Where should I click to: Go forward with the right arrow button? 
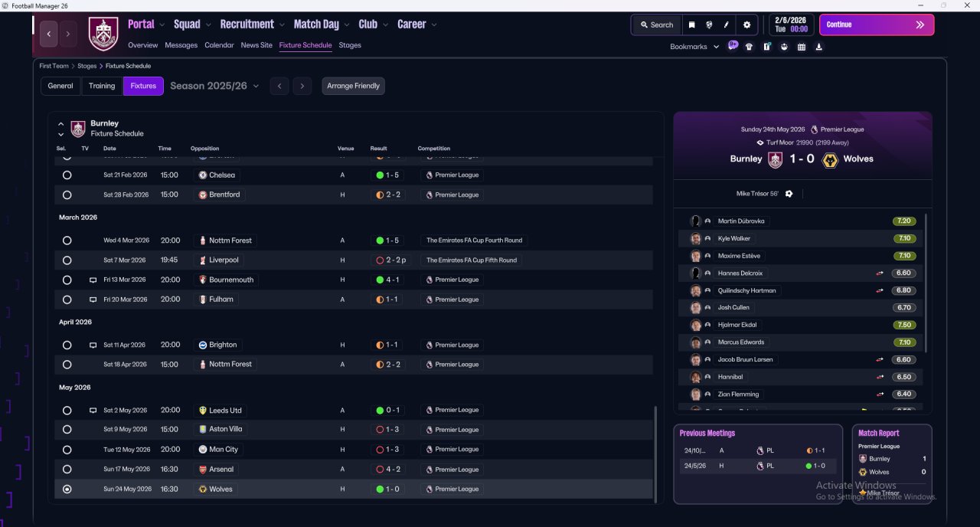pos(68,34)
